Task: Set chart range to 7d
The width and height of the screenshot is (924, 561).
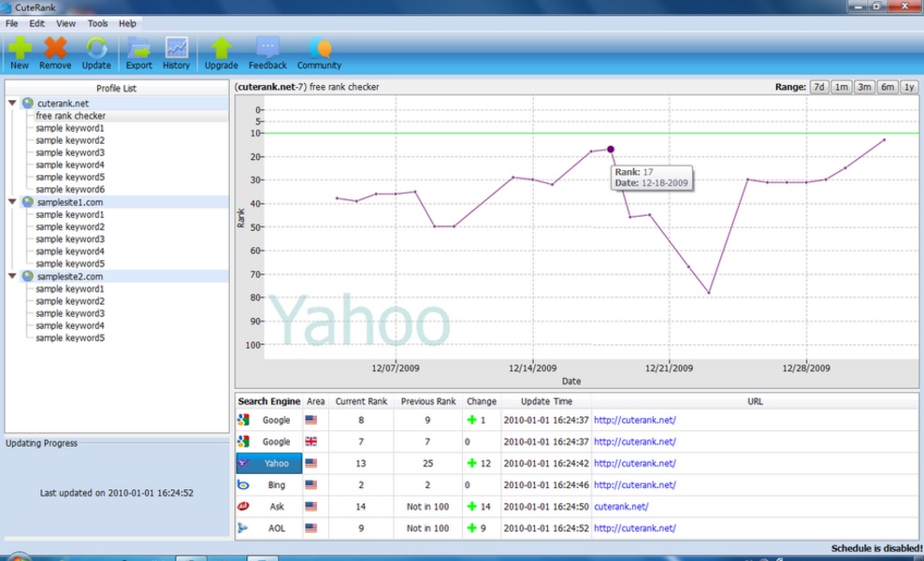Action: 819,87
